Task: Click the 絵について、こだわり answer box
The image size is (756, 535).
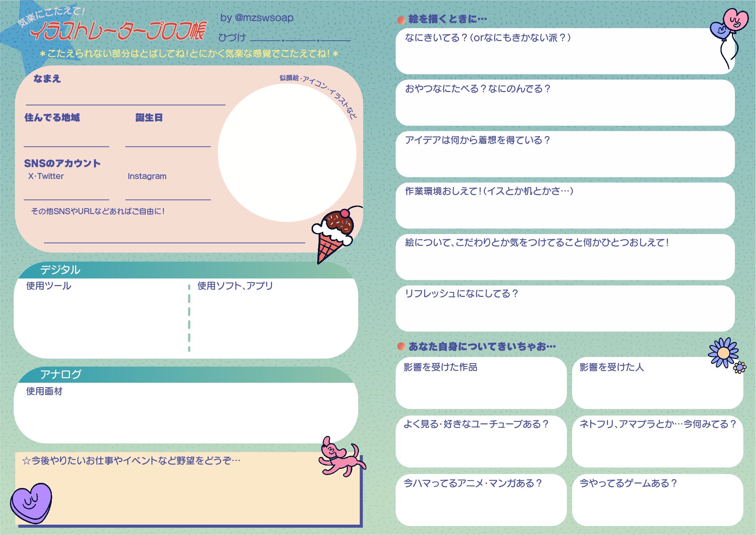Action: click(565, 257)
